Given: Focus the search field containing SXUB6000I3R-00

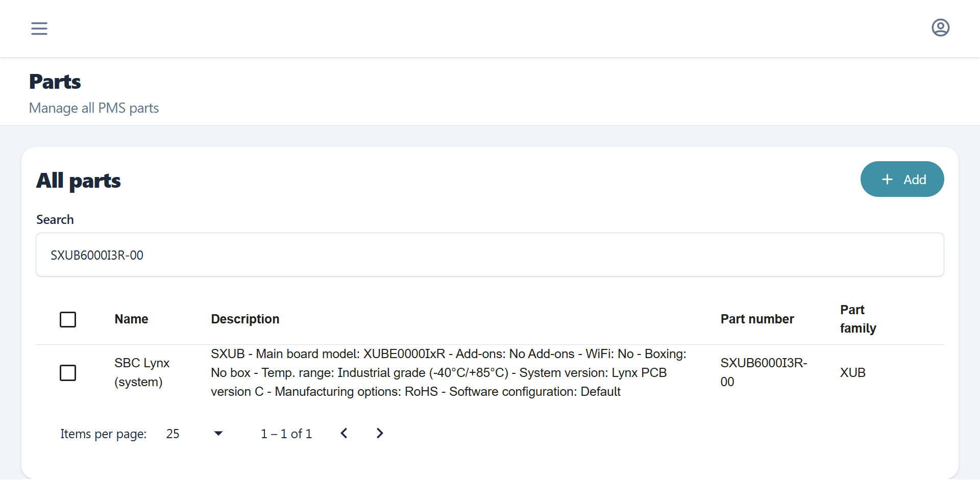Looking at the screenshot, I should pos(489,255).
